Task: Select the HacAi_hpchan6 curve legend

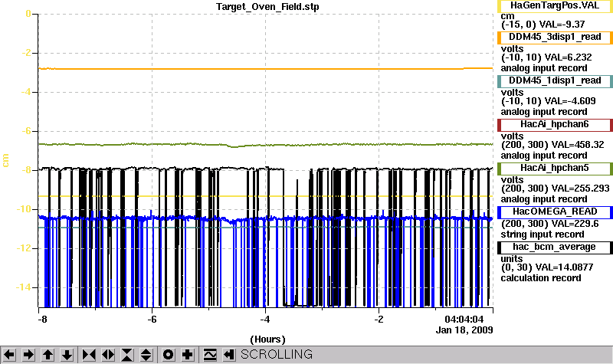Action: (555, 125)
